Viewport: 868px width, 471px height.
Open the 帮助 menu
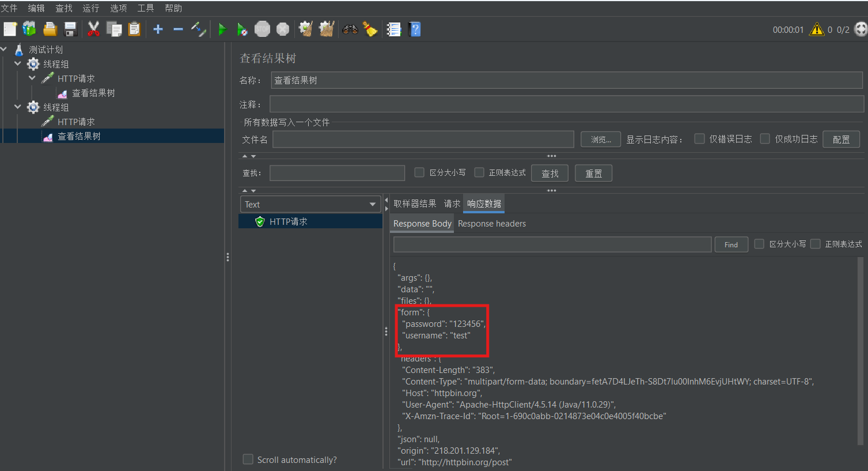173,8
